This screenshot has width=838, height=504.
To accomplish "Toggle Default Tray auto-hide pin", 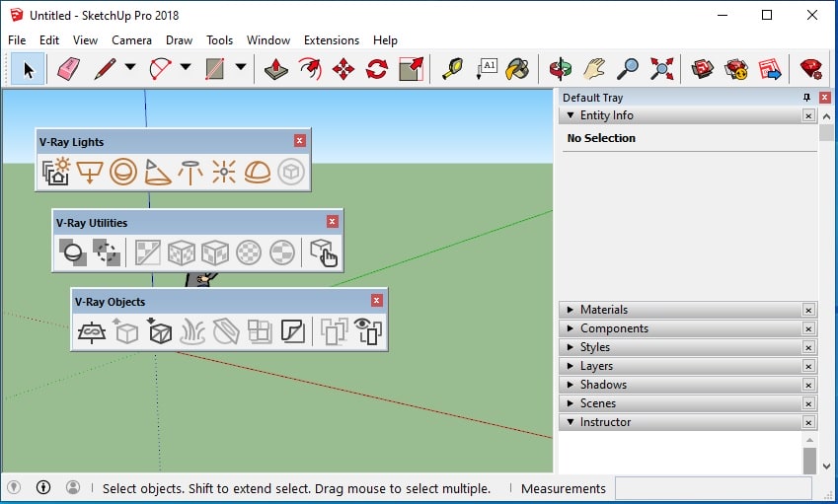I will coord(807,98).
